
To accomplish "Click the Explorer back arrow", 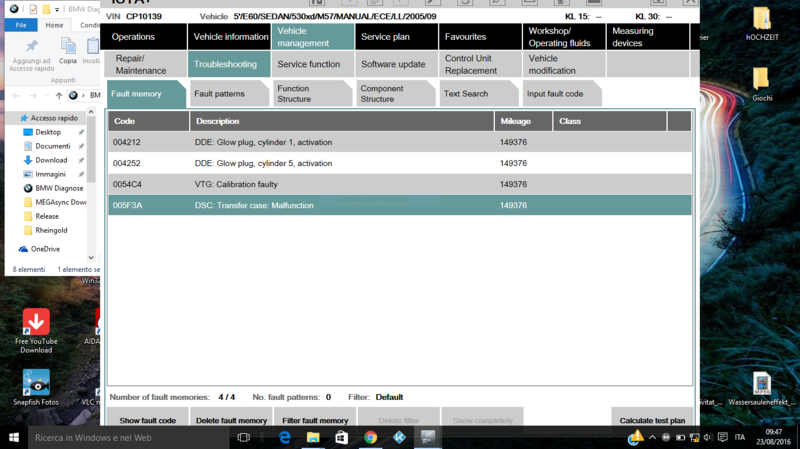I will tap(16, 95).
